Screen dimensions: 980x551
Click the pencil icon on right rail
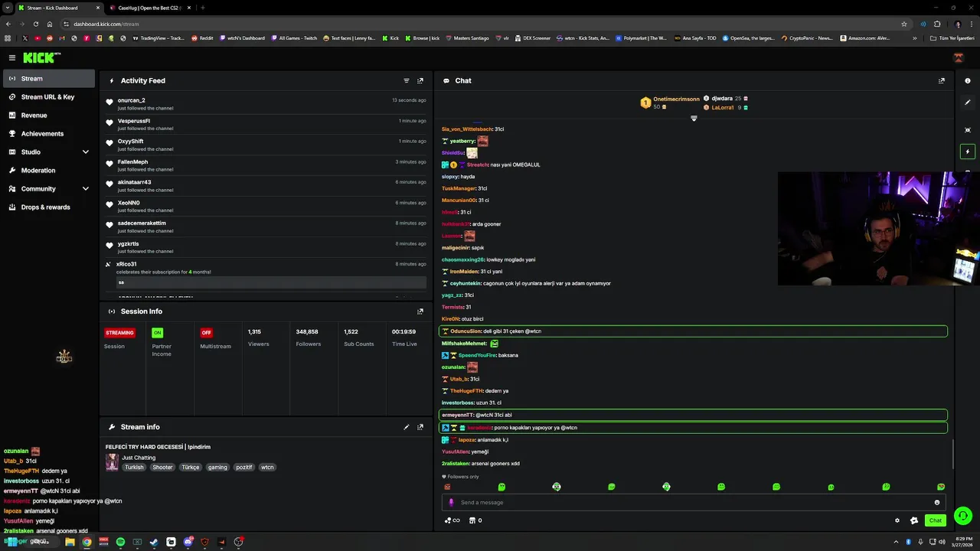[x=968, y=102]
